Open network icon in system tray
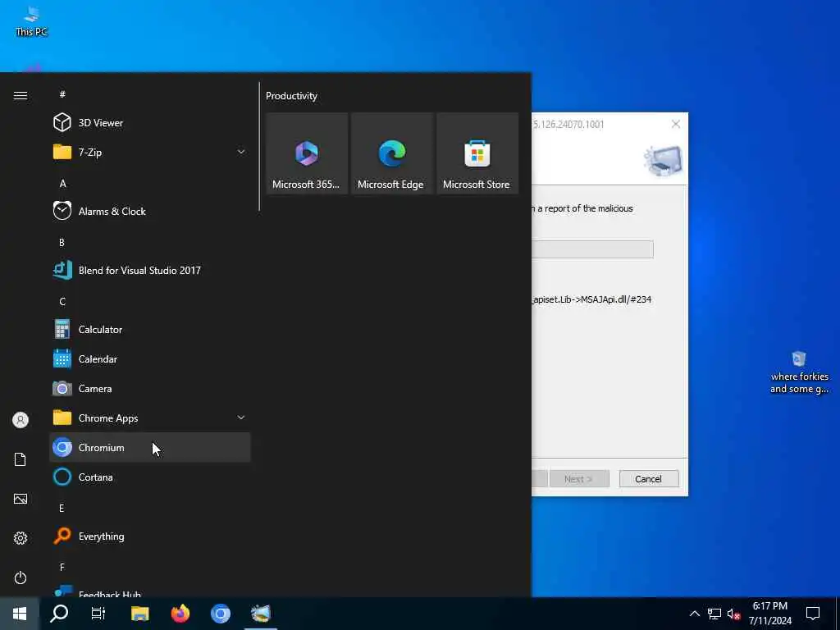Viewport: 840px width, 630px height. (714, 614)
